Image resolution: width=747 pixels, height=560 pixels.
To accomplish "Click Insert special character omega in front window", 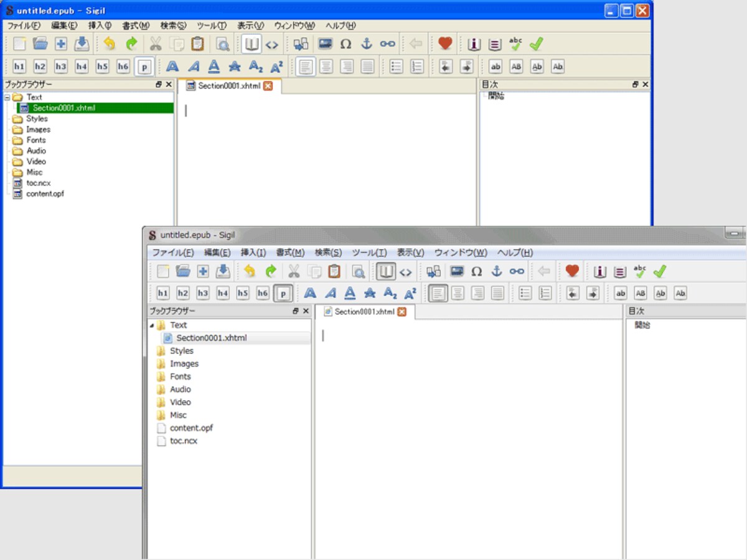I will [x=477, y=271].
